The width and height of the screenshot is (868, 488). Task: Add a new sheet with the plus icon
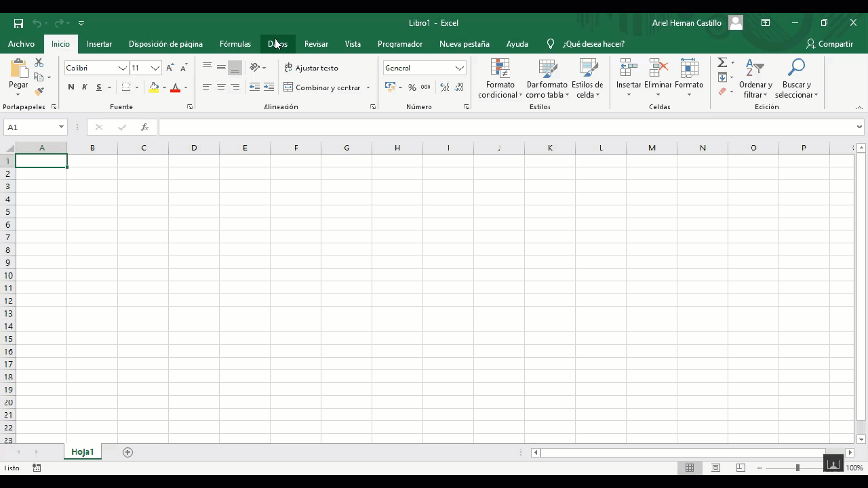(x=127, y=452)
